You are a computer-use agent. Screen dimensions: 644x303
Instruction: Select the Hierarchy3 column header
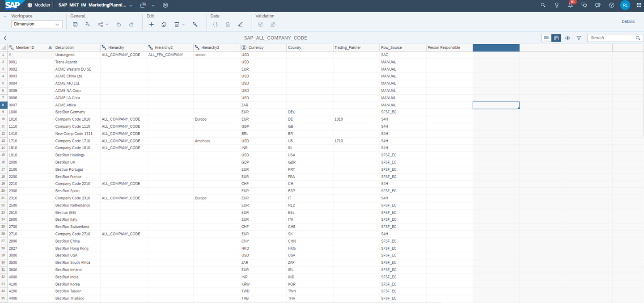217,47
